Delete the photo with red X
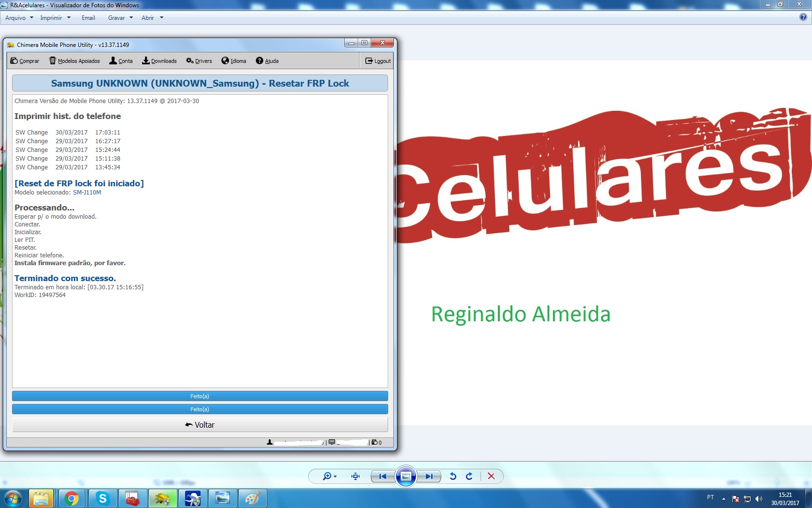This screenshot has width=812, height=508. tap(491, 477)
